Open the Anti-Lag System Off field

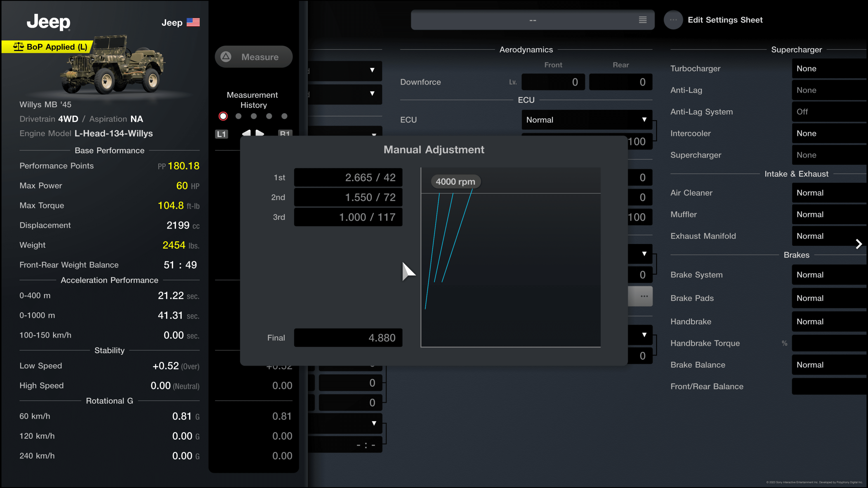pyautogui.click(x=830, y=112)
